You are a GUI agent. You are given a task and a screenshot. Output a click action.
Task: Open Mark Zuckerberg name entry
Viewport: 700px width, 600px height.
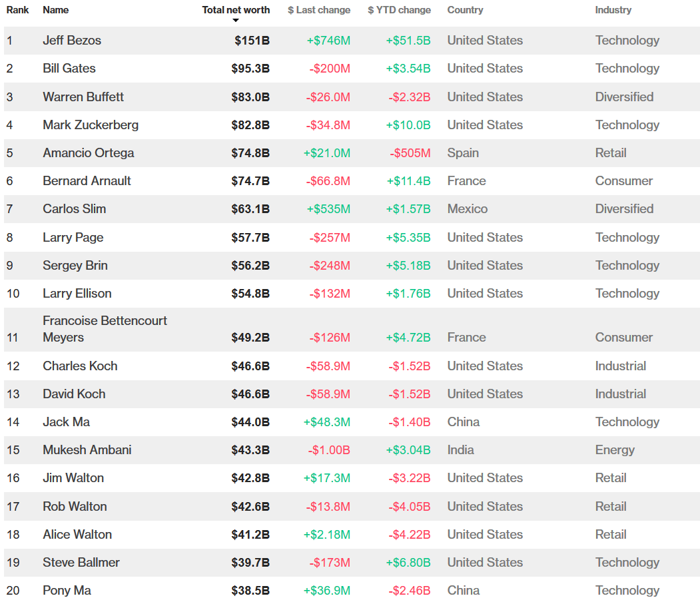point(91,125)
